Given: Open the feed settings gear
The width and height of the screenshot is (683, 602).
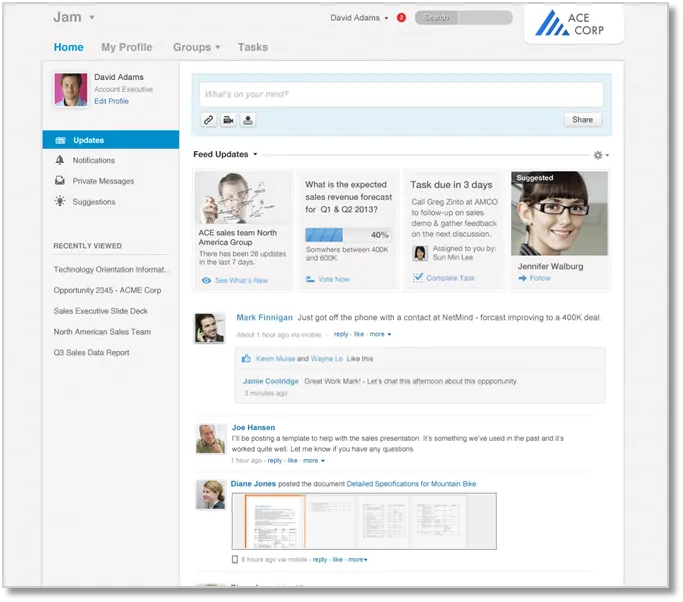Looking at the screenshot, I should 599,155.
